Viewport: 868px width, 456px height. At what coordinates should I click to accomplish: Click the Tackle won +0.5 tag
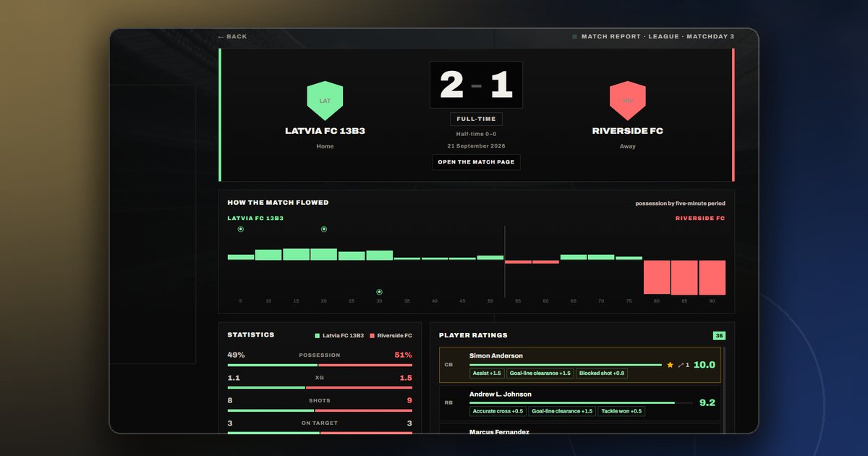coord(621,411)
